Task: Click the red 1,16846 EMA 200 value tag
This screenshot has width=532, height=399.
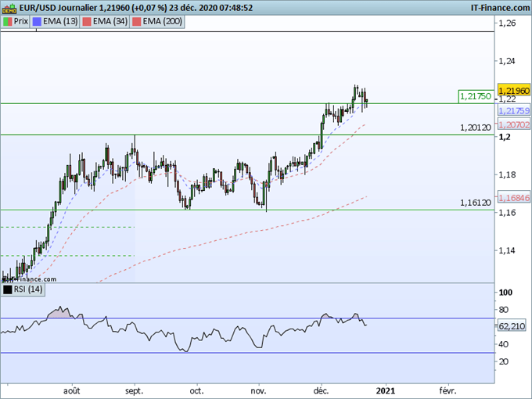Action: coord(514,198)
